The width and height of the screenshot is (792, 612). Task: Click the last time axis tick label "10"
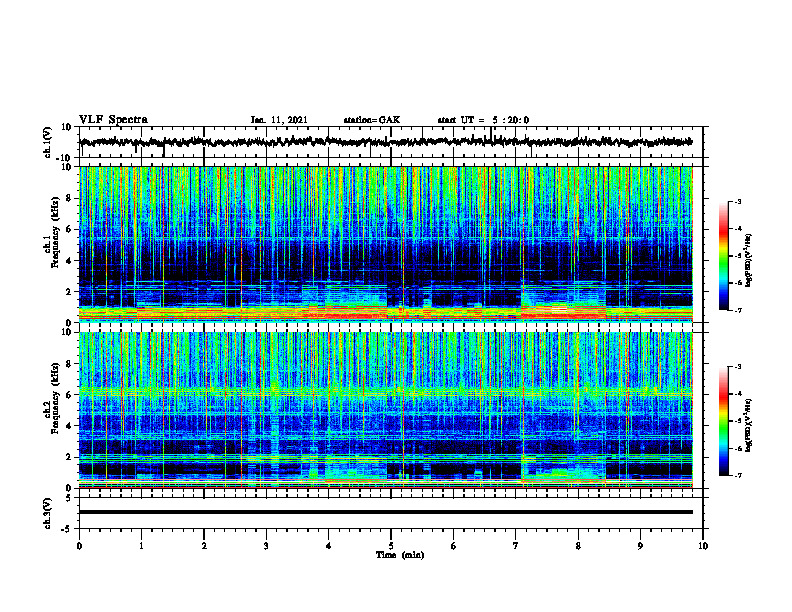tap(703, 546)
